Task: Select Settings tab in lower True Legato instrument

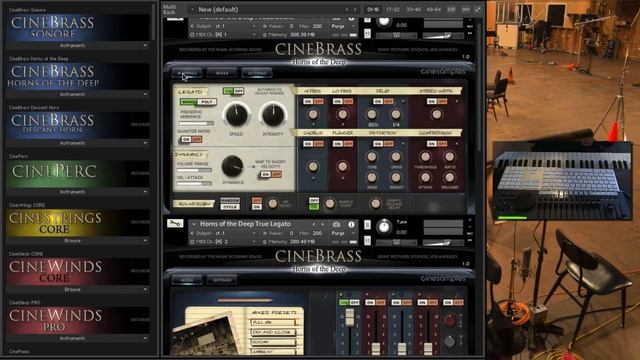Action: click(x=222, y=280)
